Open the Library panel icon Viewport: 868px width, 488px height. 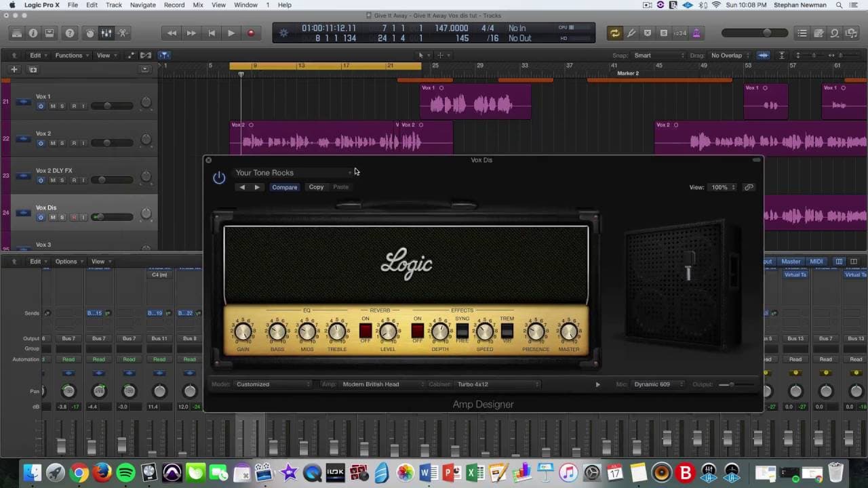[x=17, y=33]
